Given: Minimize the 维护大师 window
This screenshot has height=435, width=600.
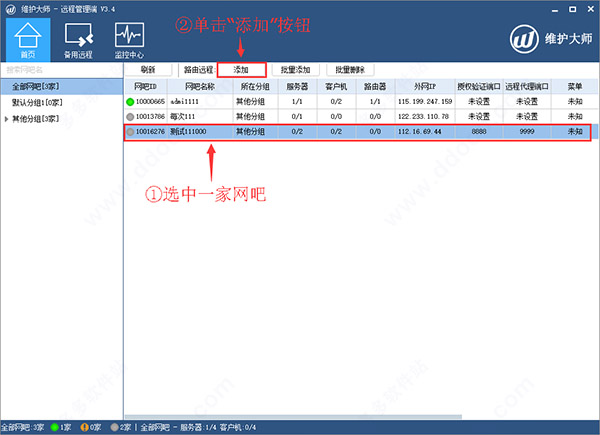Looking at the screenshot, I should click(x=555, y=10).
